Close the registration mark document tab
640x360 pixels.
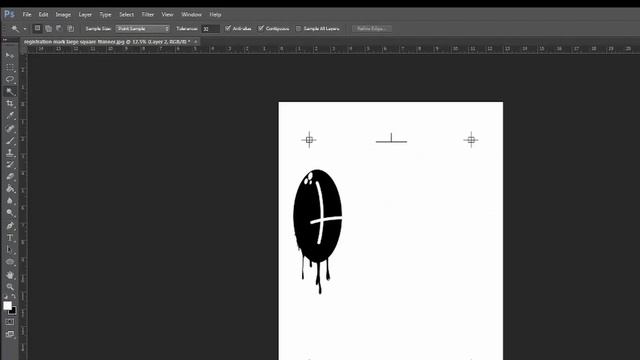point(196,42)
